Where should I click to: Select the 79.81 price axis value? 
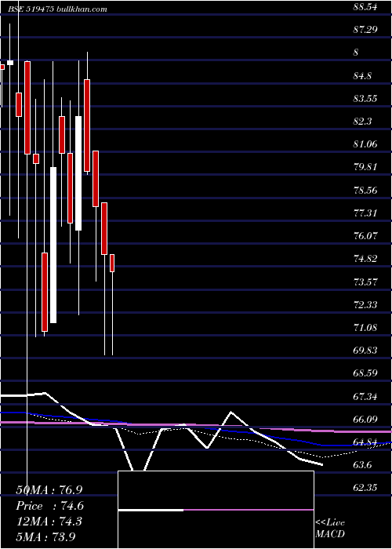365,166
